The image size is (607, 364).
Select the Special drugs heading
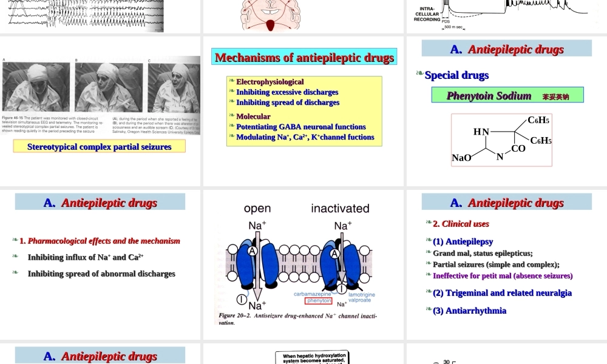[x=456, y=75]
